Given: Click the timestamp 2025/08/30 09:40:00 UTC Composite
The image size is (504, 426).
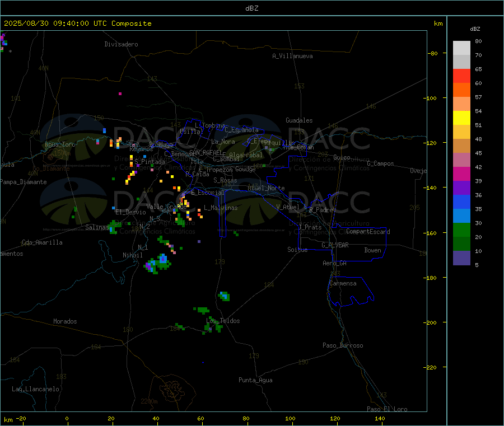Looking at the screenshot, I should tap(77, 24).
